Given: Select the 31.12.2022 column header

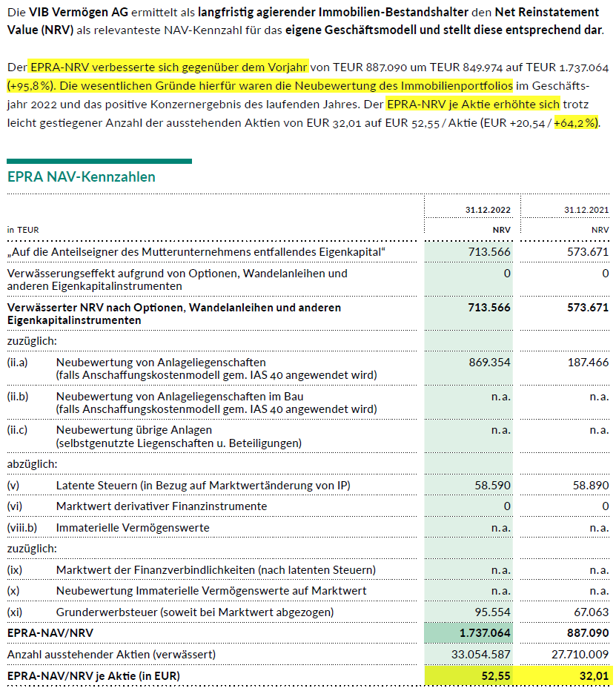Looking at the screenshot, I should (488, 210).
